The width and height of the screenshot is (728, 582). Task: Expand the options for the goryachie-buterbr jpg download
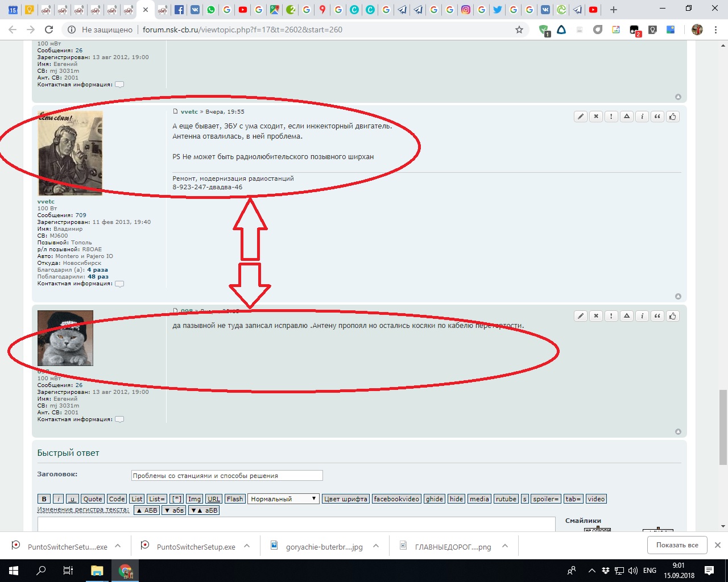click(x=376, y=546)
